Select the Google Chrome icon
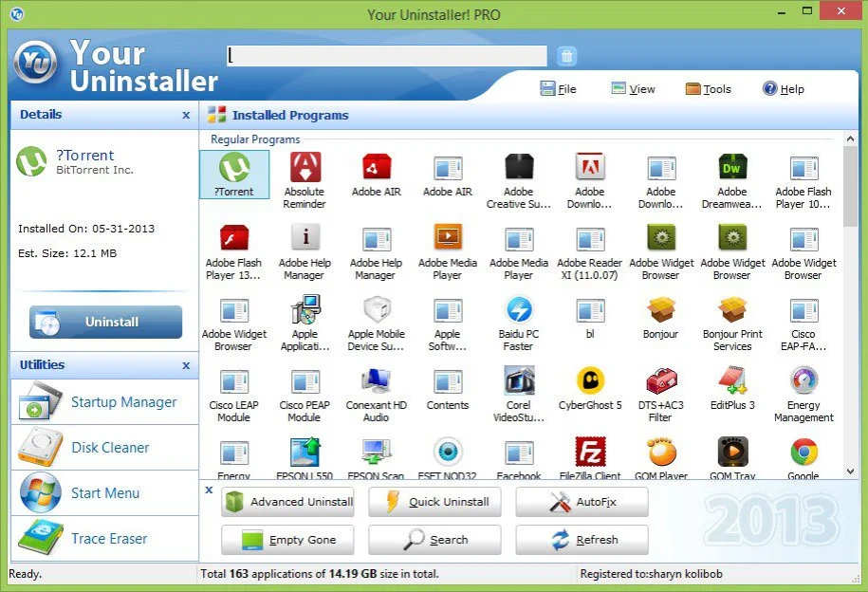 pos(803,453)
